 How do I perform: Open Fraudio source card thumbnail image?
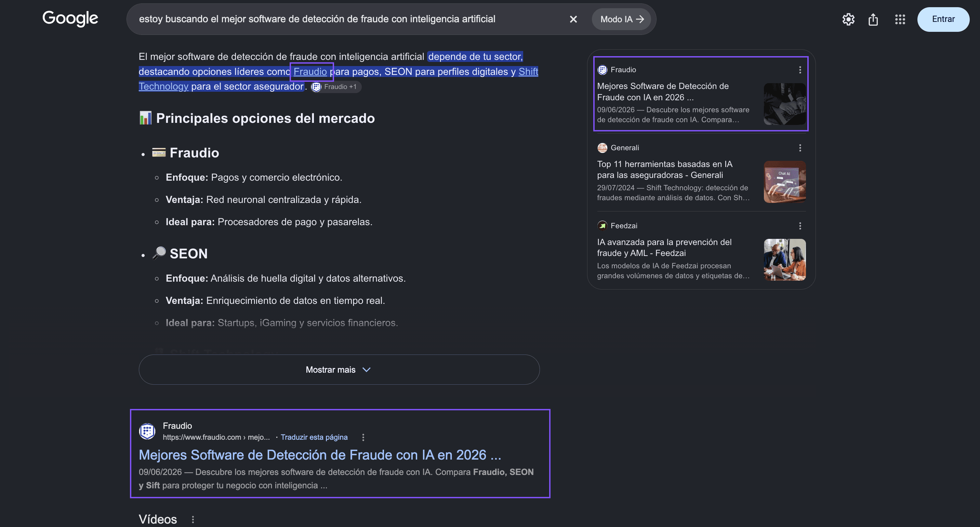784,104
